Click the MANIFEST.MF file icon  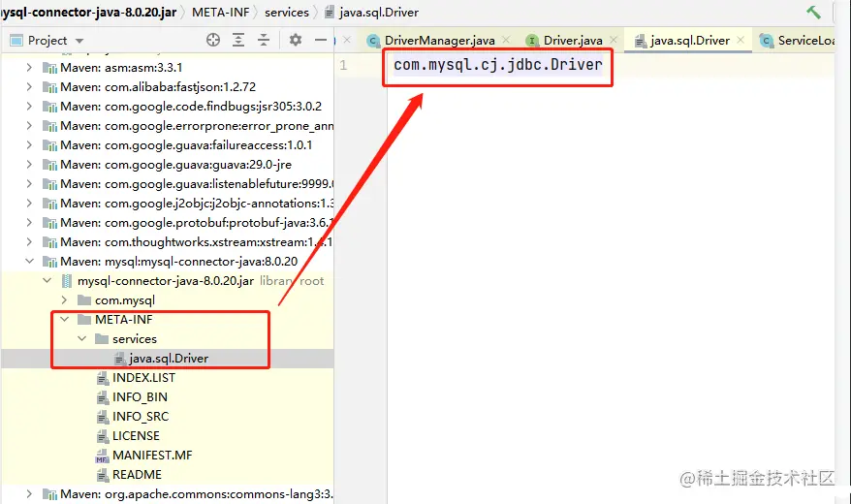102,456
